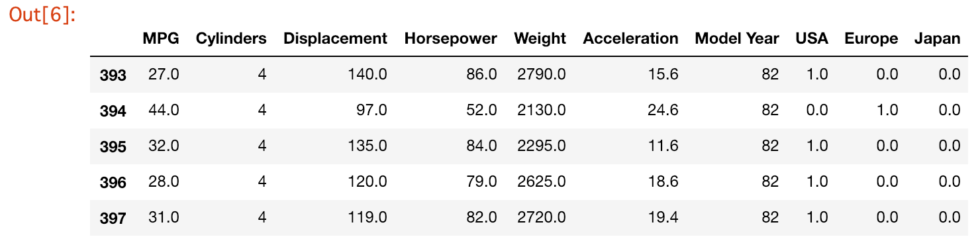Click the Model Year column header

[x=737, y=38]
